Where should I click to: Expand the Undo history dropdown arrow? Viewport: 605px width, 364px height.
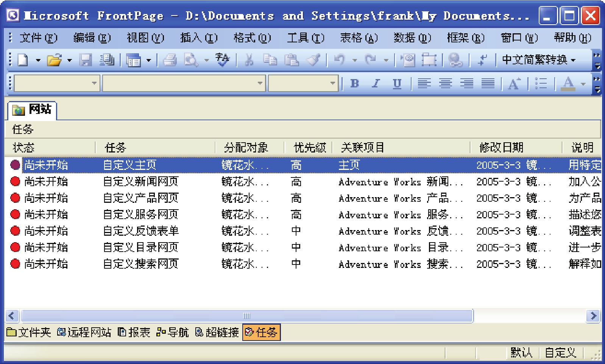(x=355, y=60)
